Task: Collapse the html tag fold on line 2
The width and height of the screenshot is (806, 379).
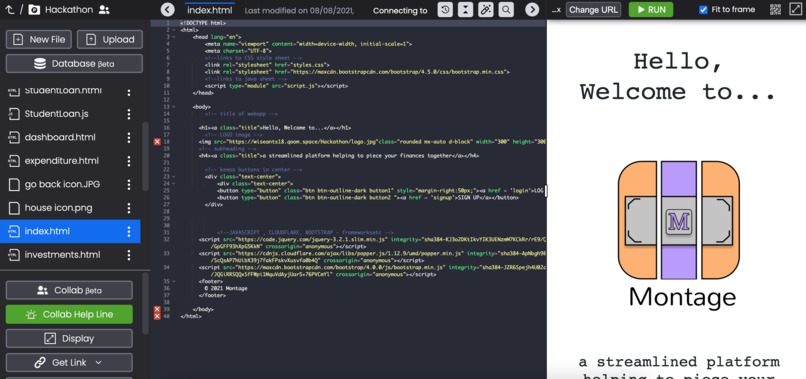Action: point(173,30)
